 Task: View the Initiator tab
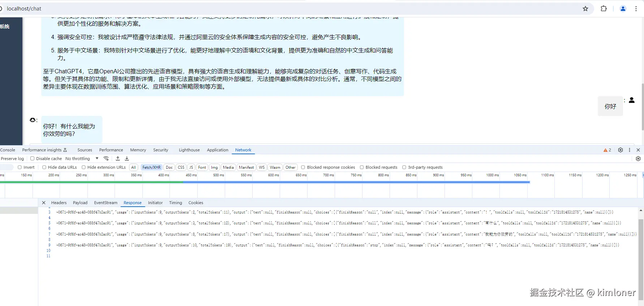[x=155, y=203]
